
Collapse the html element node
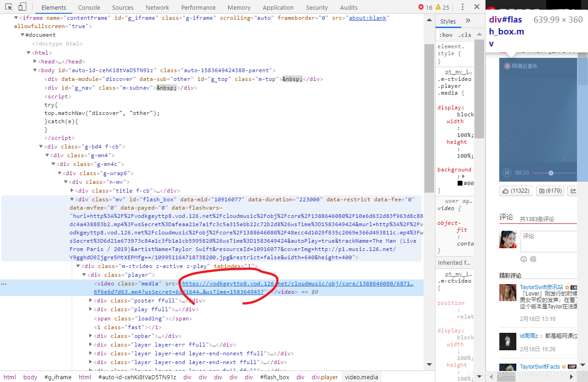tap(28, 53)
